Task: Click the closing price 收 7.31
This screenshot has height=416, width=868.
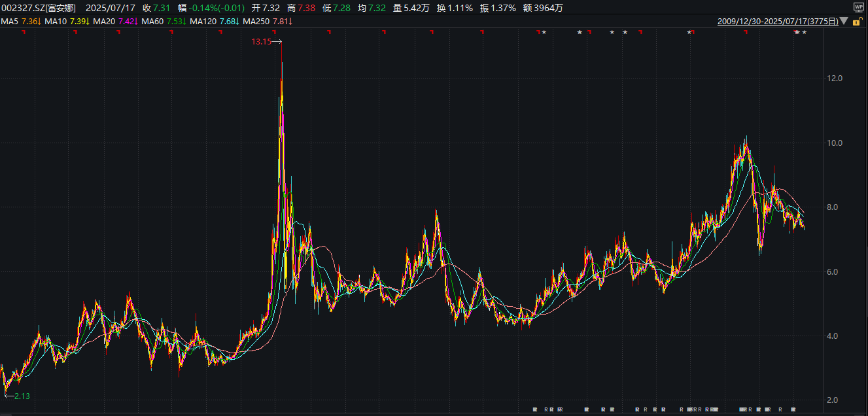Action: coord(156,8)
